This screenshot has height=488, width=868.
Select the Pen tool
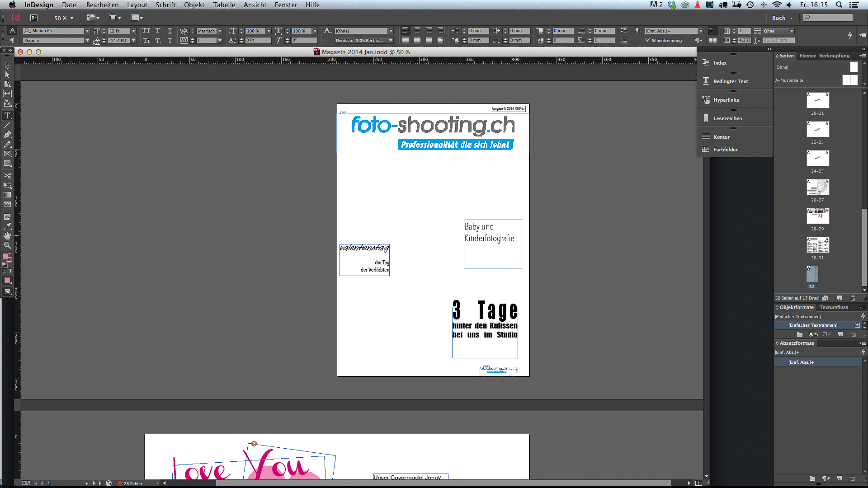7,135
